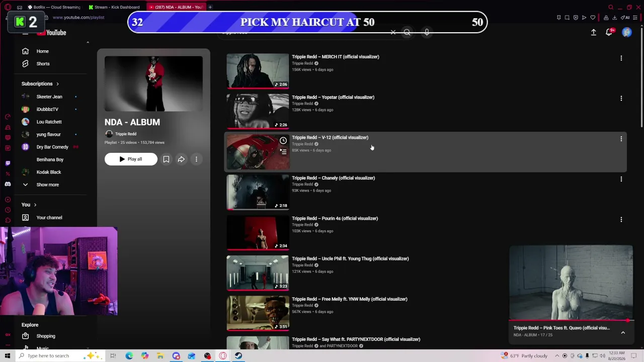Play Chanely video thumbnail
The image size is (644, 362).
pyautogui.click(x=258, y=192)
